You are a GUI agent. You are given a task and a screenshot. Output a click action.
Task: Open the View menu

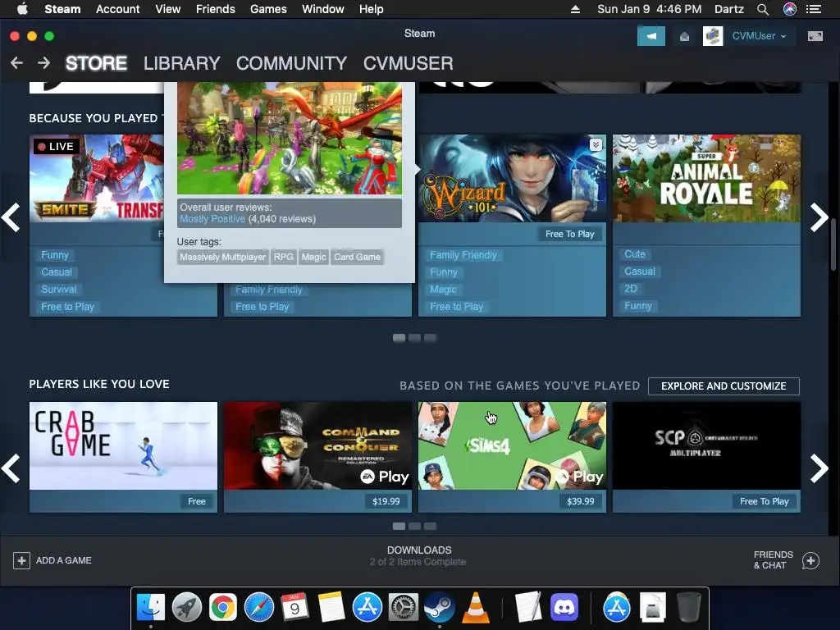coord(167,9)
